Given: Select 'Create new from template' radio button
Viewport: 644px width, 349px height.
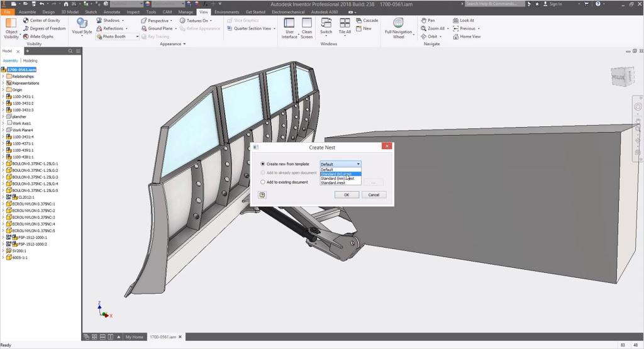Looking at the screenshot, I should [263, 164].
